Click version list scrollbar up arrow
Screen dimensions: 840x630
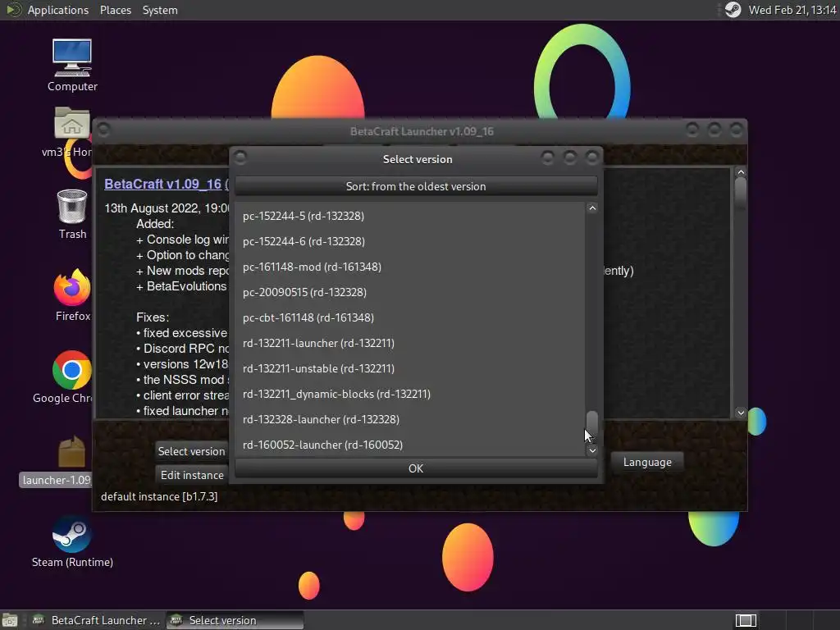pyautogui.click(x=592, y=208)
